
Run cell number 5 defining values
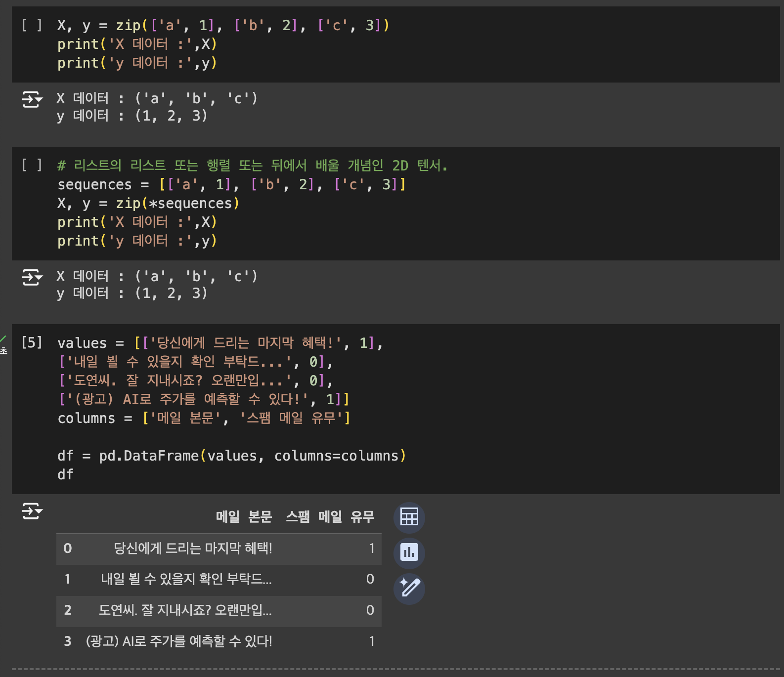pos(31,342)
